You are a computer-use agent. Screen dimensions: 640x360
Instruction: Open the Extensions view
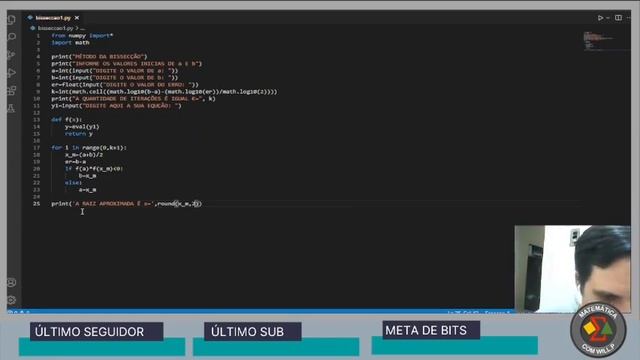tap(11, 91)
